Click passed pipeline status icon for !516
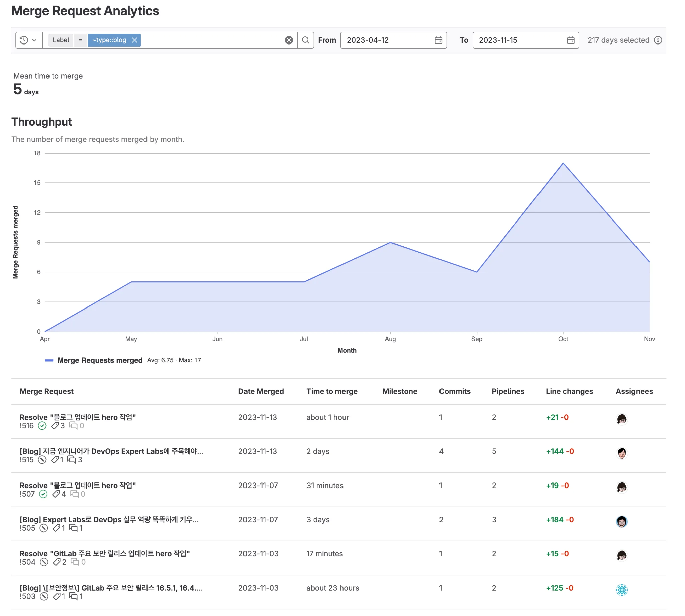 tap(42, 426)
